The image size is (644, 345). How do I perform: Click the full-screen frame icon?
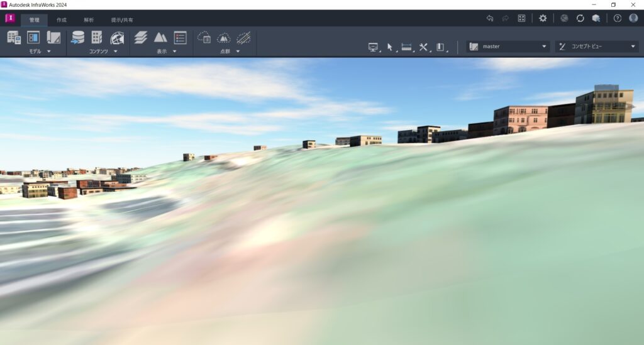click(x=521, y=18)
